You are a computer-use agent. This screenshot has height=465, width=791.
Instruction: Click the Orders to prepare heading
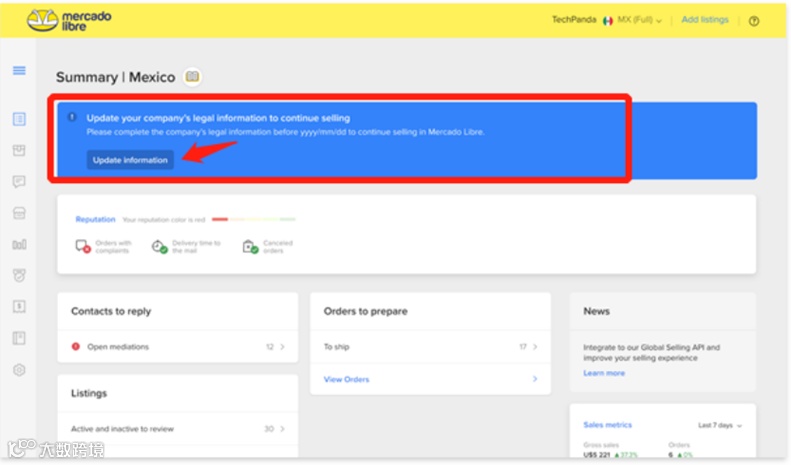366,311
